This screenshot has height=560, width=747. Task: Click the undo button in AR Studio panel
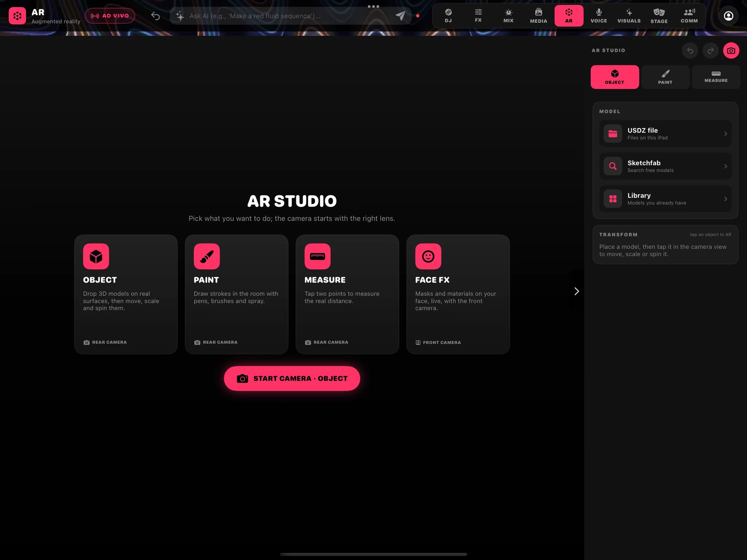690,51
